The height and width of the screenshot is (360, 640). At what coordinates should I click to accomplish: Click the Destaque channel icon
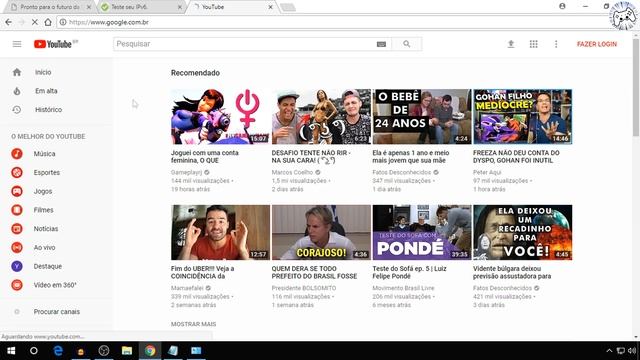point(17,266)
